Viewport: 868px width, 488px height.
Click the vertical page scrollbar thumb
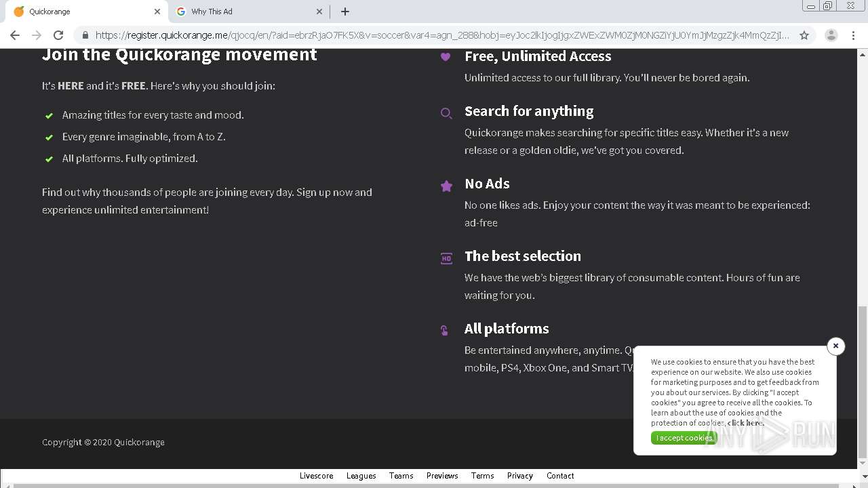tap(862, 382)
